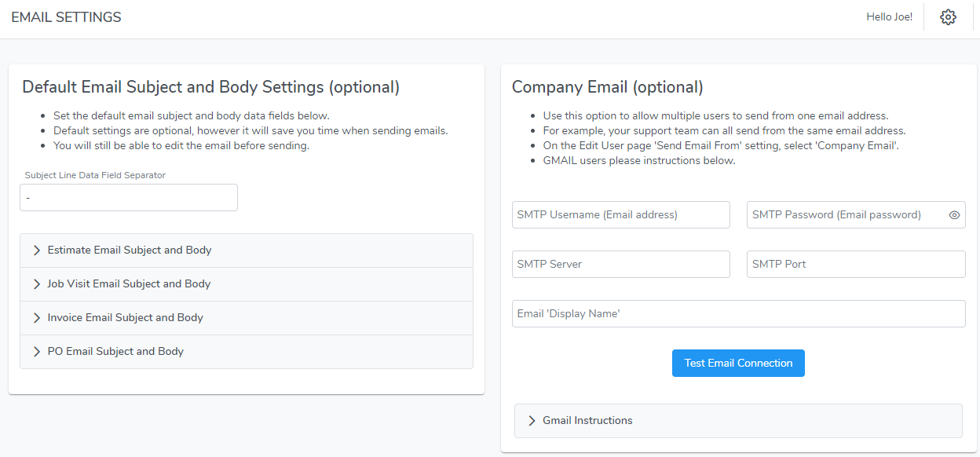
Task: Expand PO Email Subject and Body section
Action: click(x=114, y=351)
